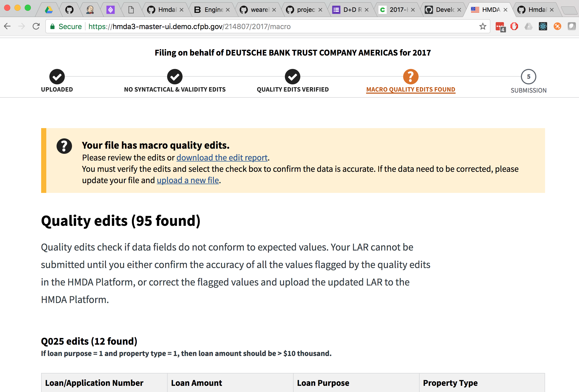Click the forward navigation arrow

(22, 26)
